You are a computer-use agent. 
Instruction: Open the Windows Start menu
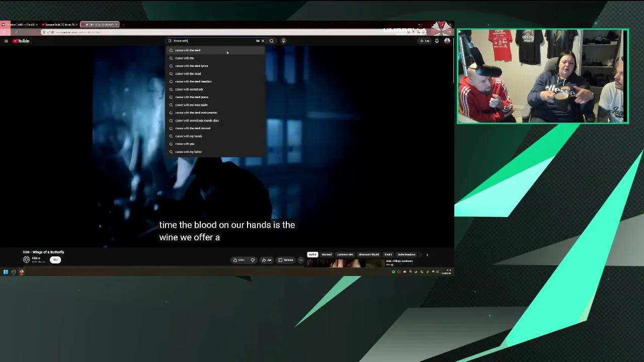click(x=6, y=272)
